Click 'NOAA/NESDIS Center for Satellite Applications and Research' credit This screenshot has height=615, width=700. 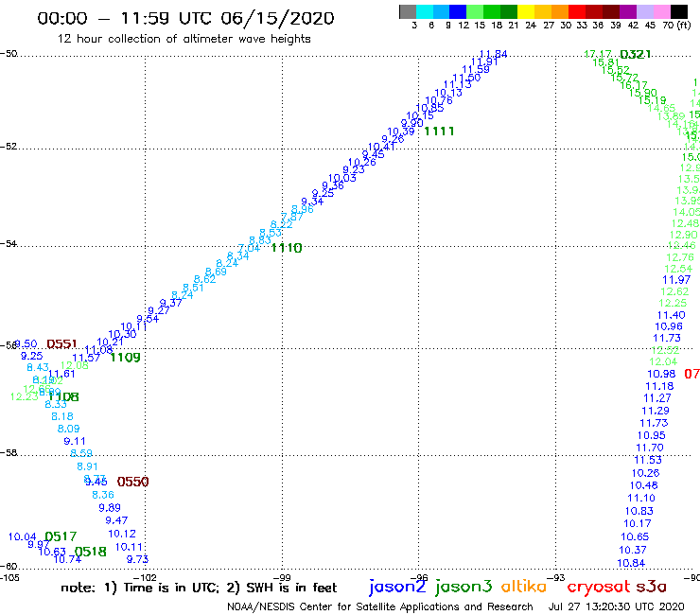pos(380,607)
